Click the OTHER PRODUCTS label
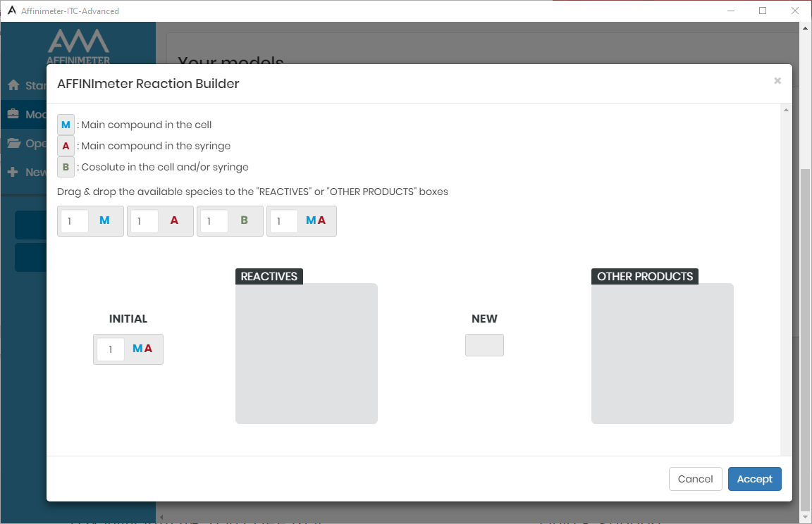This screenshot has width=812, height=524. pyautogui.click(x=645, y=276)
